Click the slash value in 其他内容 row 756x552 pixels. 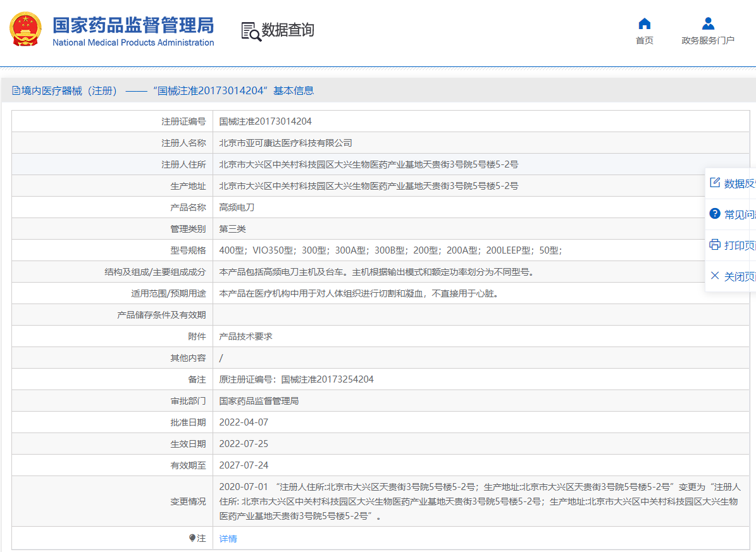pyautogui.click(x=221, y=358)
